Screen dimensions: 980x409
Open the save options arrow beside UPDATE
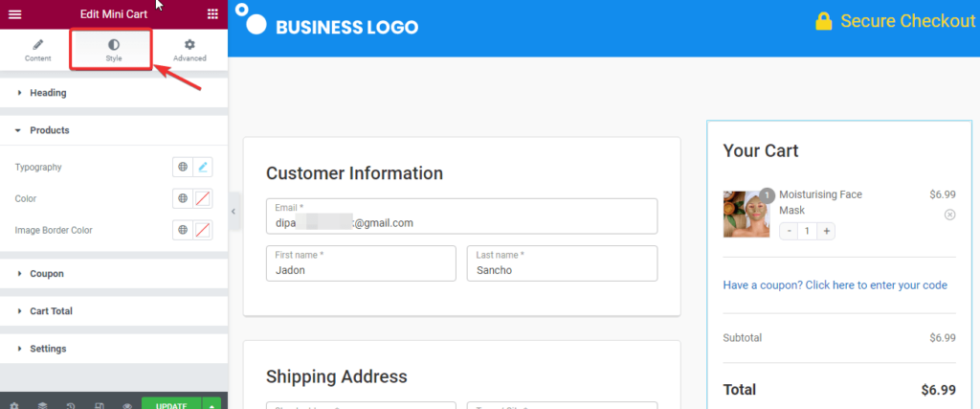click(x=212, y=403)
